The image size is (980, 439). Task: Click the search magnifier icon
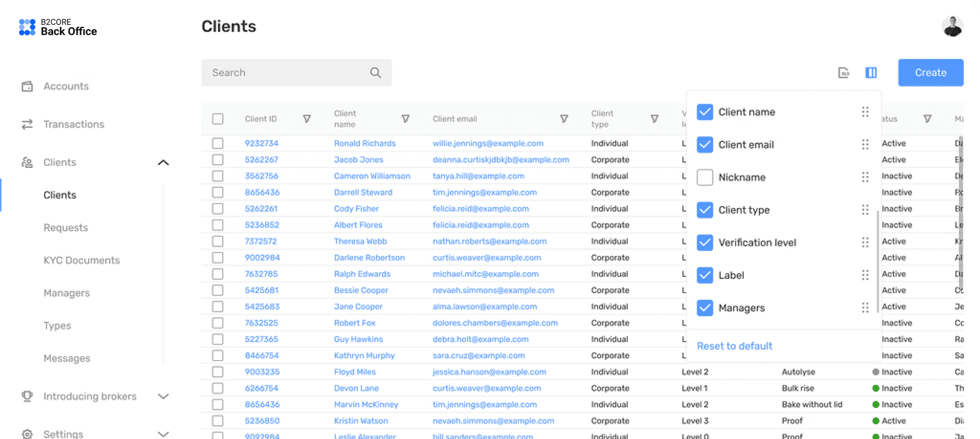[376, 72]
